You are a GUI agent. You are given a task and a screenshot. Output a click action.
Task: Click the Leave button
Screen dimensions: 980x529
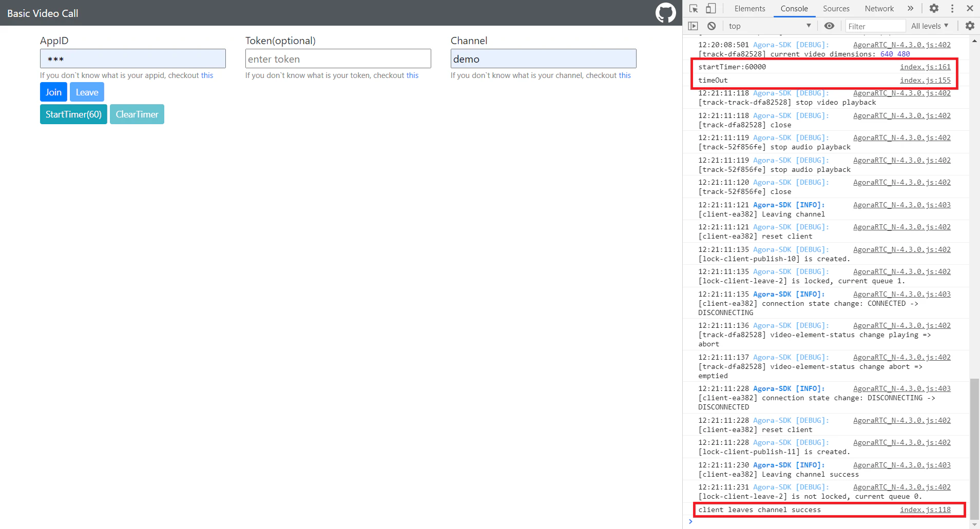(x=87, y=92)
